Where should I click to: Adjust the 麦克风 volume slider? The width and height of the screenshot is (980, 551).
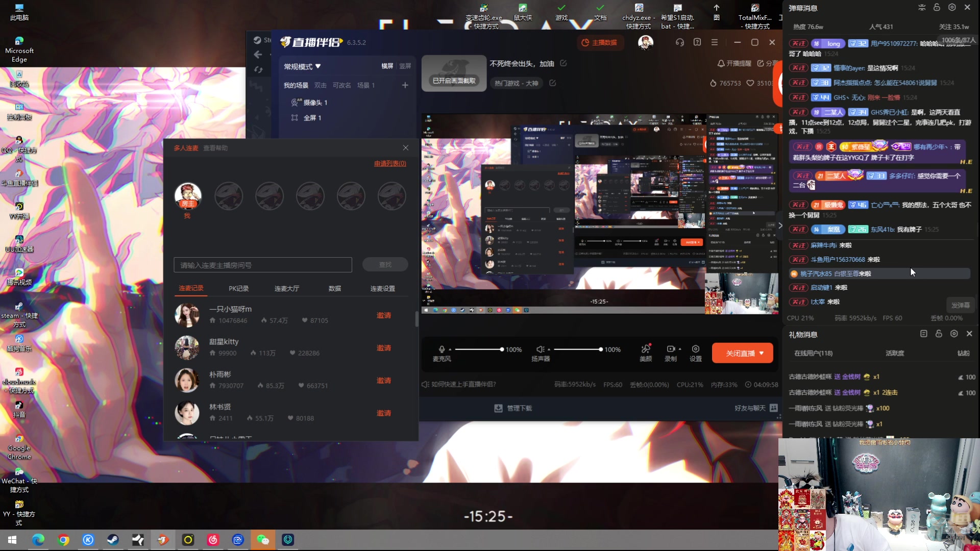[x=479, y=349]
